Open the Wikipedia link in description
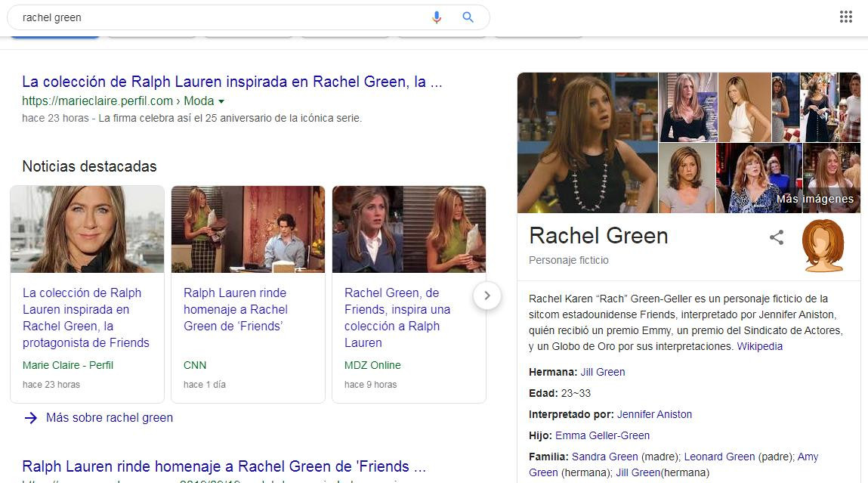This screenshot has height=483, width=868. coord(759,346)
